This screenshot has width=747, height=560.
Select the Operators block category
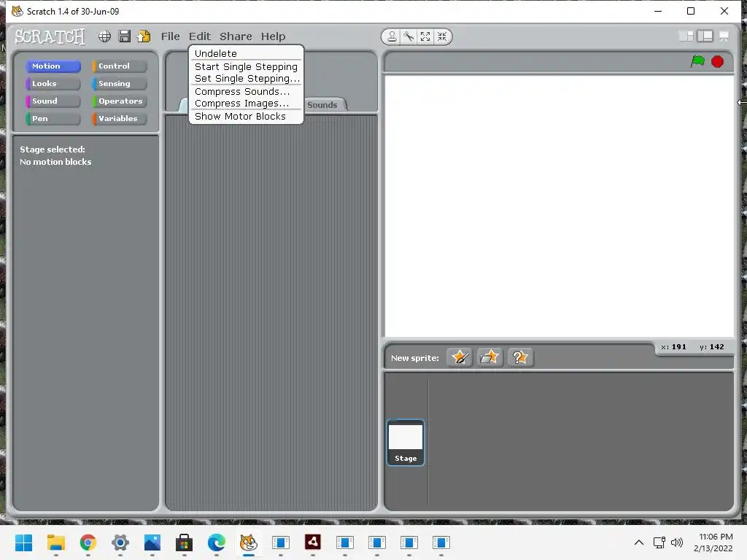(x=120, y=101)
